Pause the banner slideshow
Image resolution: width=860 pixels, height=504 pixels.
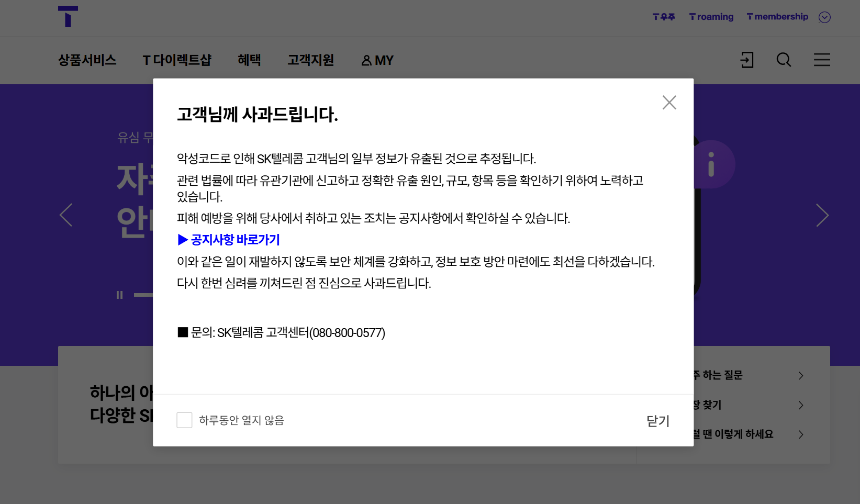click(x=119, y=295)
